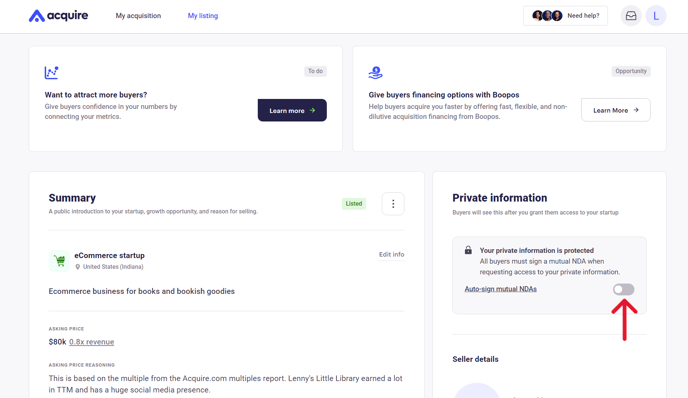Click the Listed status badge
This screenshot has width=688, height=398.
point(354,204)
